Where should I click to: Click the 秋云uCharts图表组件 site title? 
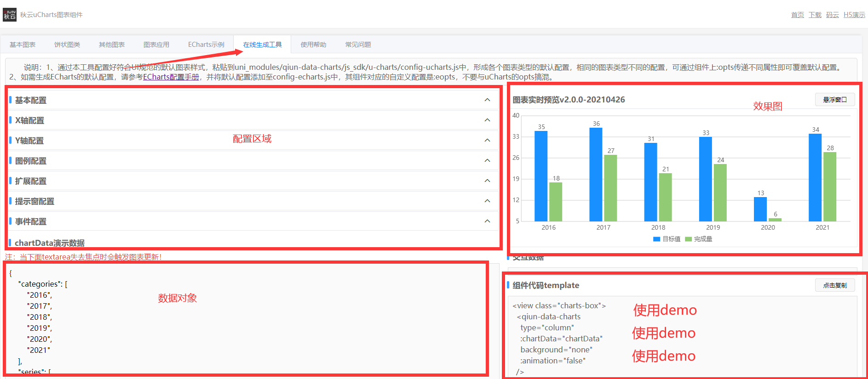pos(52,15)
